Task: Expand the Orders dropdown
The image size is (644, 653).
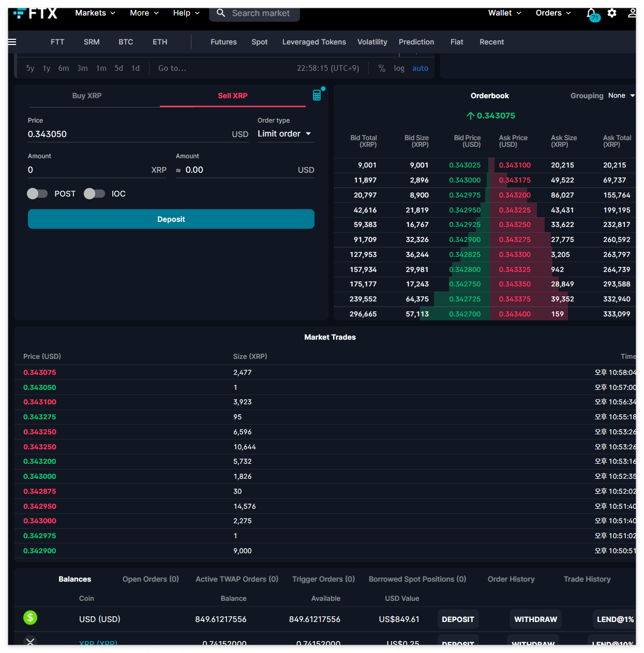Action: pyautogui.click(x=553, y=13)
